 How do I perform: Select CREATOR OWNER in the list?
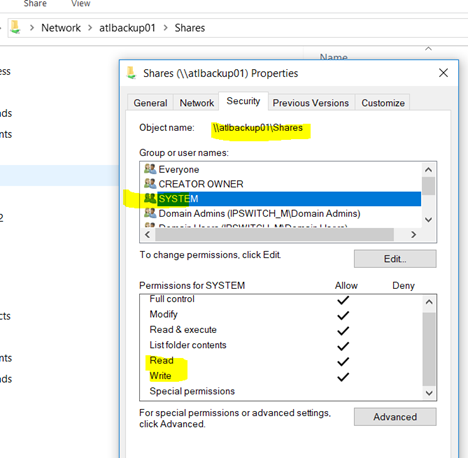click(x=281, y=184)
